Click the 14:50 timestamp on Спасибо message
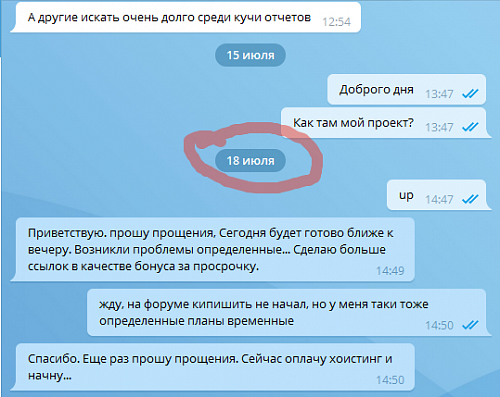The image size is (500, 397). click(390, 380)
